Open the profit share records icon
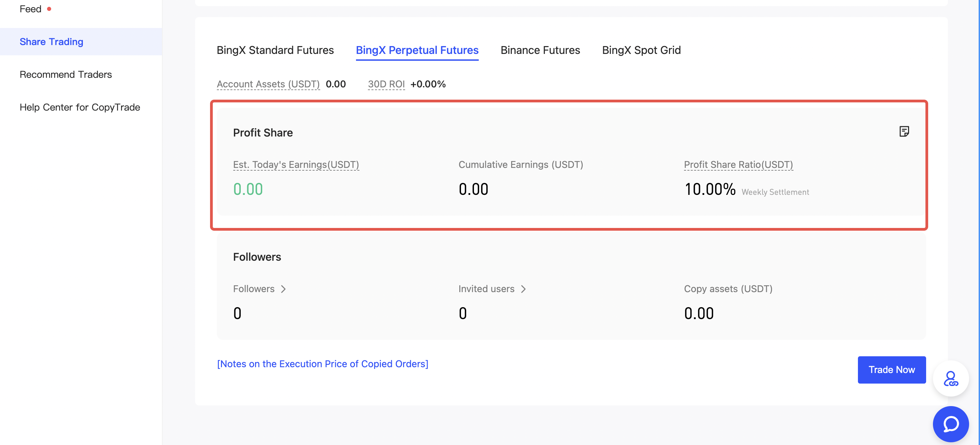 click(x=904, y=132)
